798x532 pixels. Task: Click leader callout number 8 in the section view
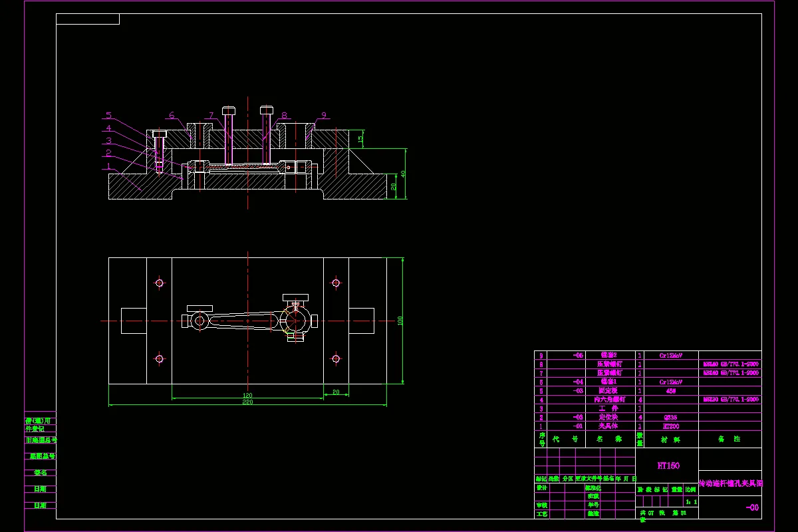tap(284, 115)
